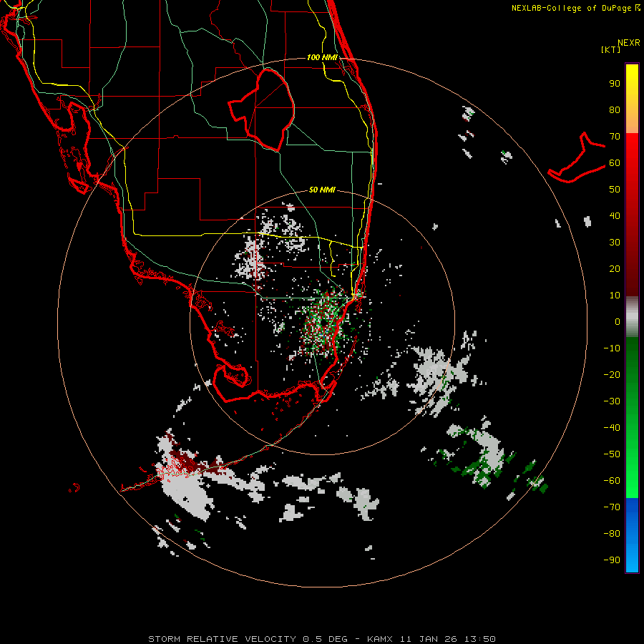Click the 70 value on velocity scale

615,137
